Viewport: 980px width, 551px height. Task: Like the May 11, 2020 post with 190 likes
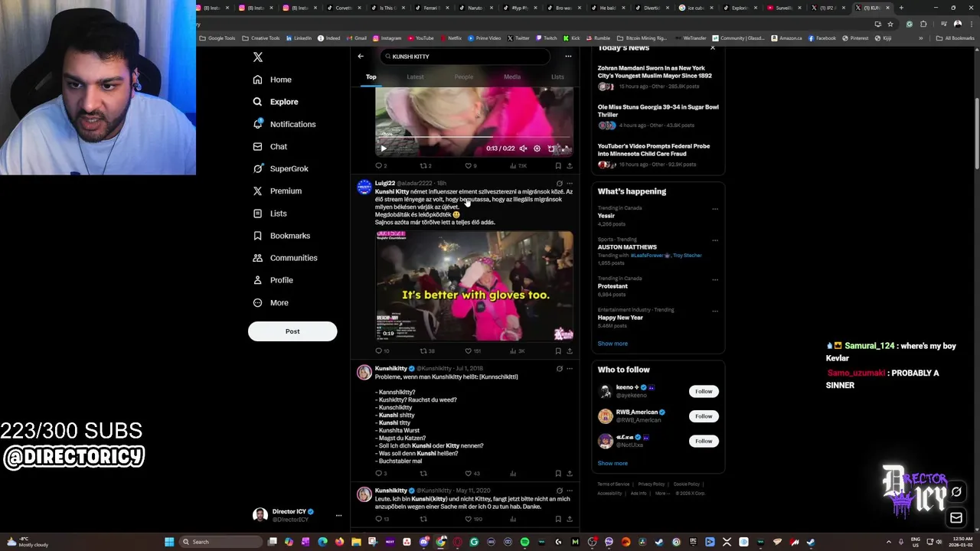pyautogui.click(x=473, y=519)
